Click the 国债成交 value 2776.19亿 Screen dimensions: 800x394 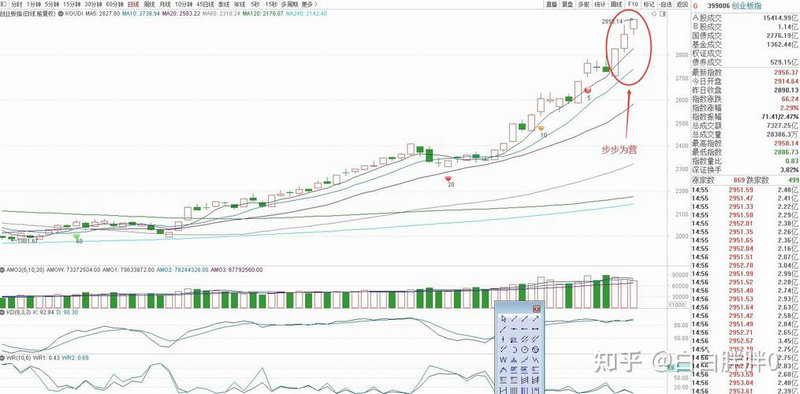782,35
